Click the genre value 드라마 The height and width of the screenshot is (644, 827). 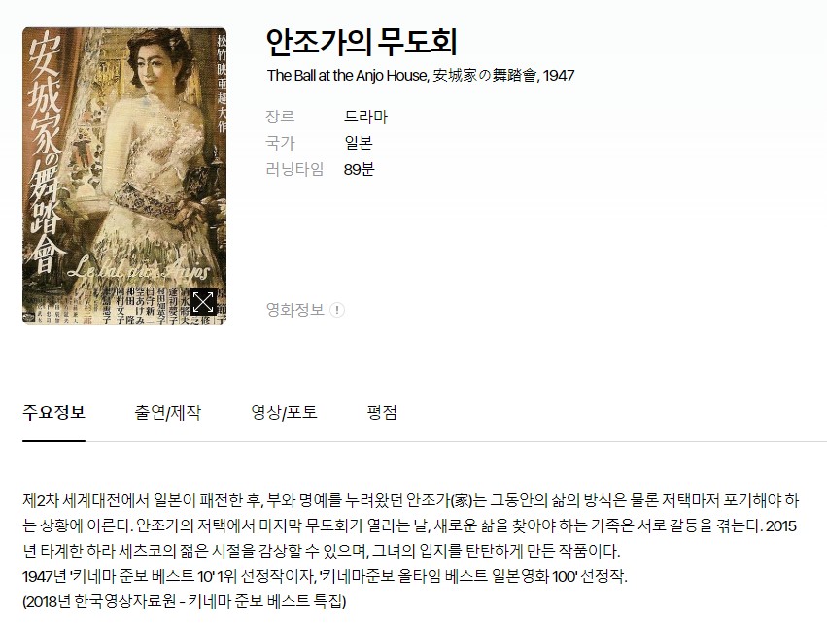tap(365, 117)
